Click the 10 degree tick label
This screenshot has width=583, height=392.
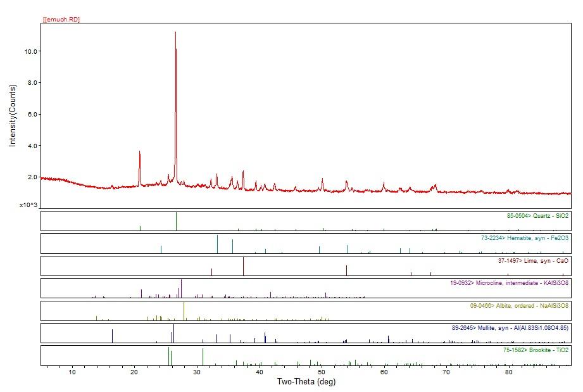pos(72,372)
